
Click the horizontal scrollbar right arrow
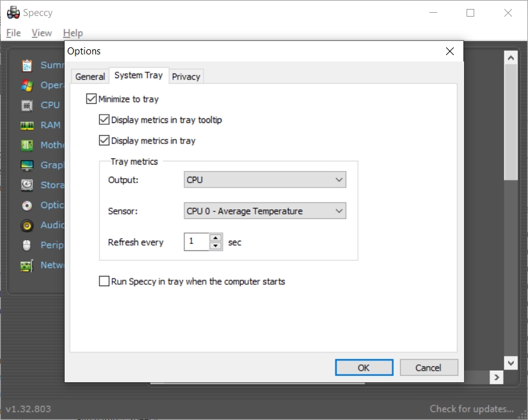click(497, 377)
